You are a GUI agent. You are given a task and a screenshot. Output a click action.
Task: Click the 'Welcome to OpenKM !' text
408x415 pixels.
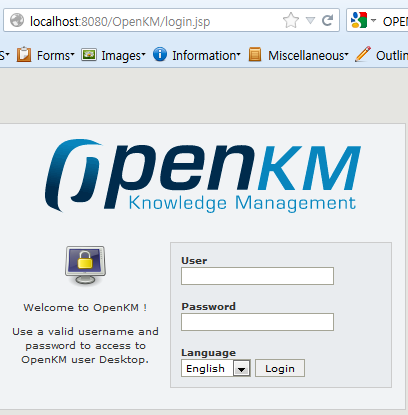coord(85,308)
